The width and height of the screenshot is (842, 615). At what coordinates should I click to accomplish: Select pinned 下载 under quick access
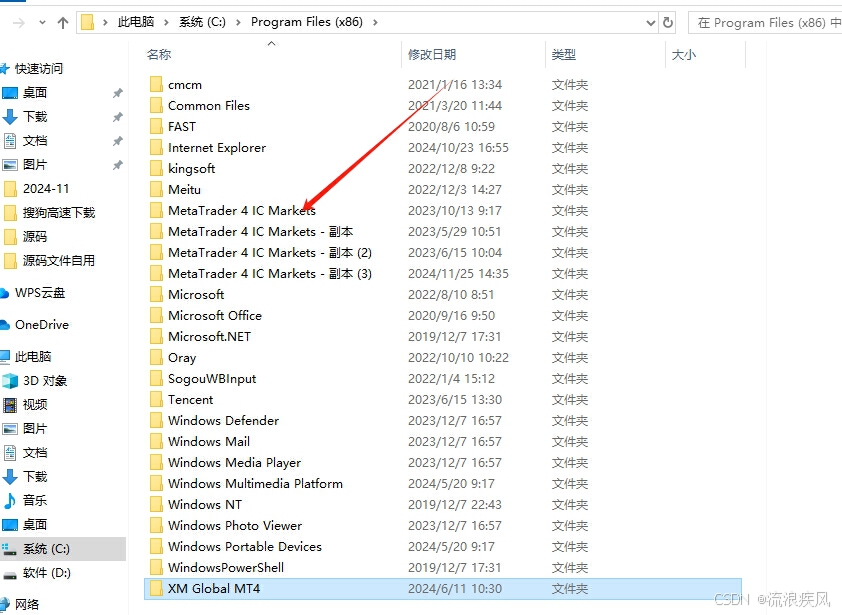[x=35, y=117]
